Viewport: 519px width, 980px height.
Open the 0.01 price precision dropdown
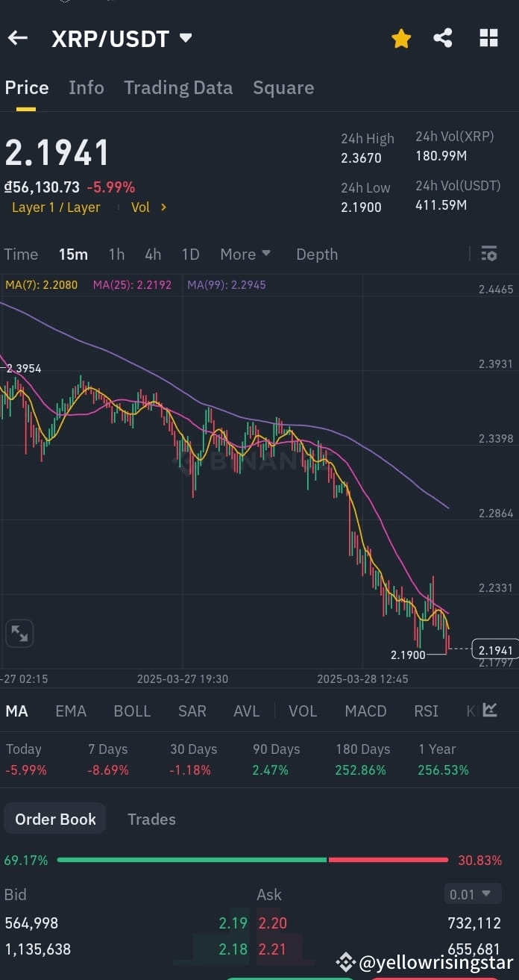click(473, 893)
